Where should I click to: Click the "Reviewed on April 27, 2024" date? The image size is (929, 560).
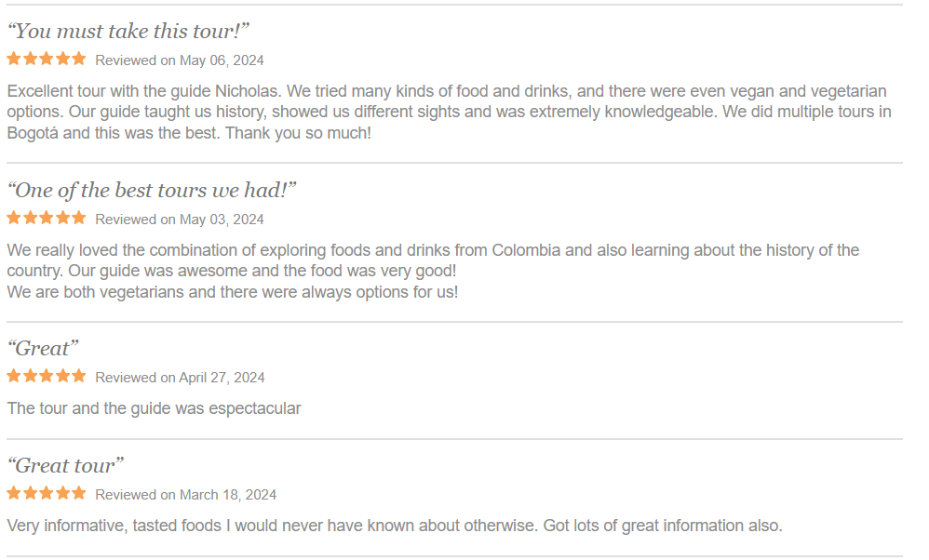tap(180, 378)
